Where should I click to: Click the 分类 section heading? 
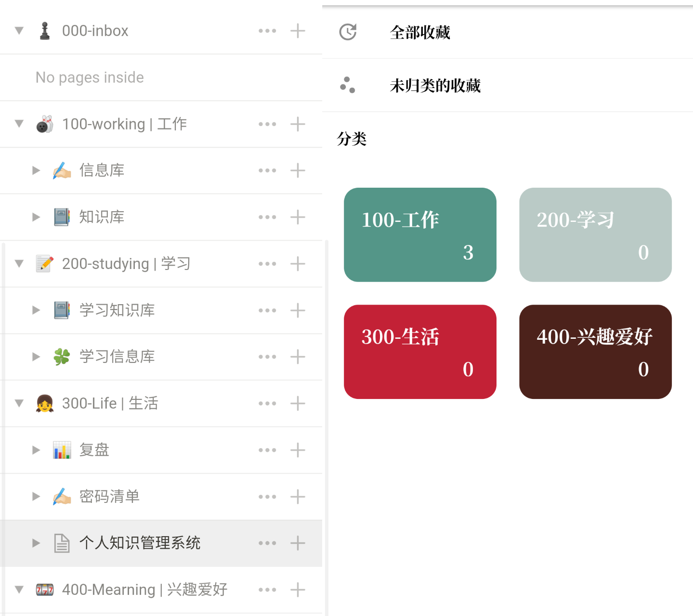pyautogui.click(x=352, y=139)
